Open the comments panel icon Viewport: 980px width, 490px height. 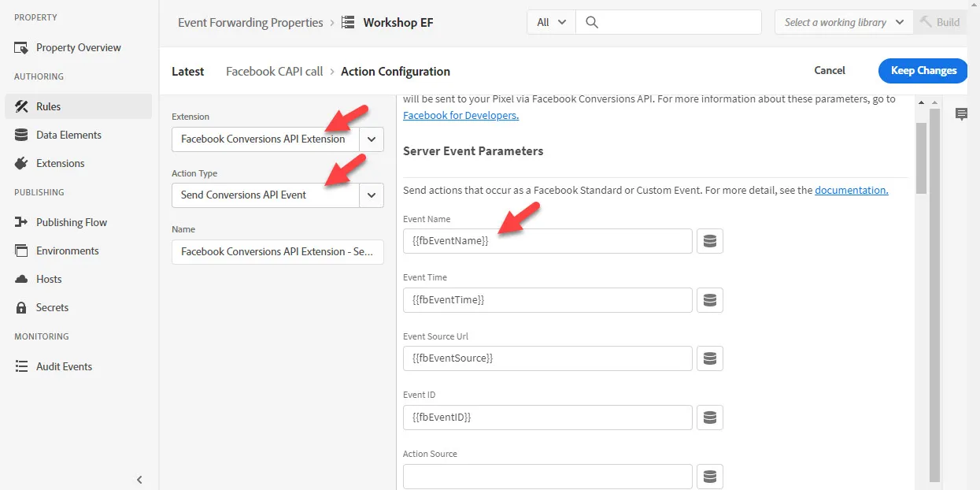(961, 114)
